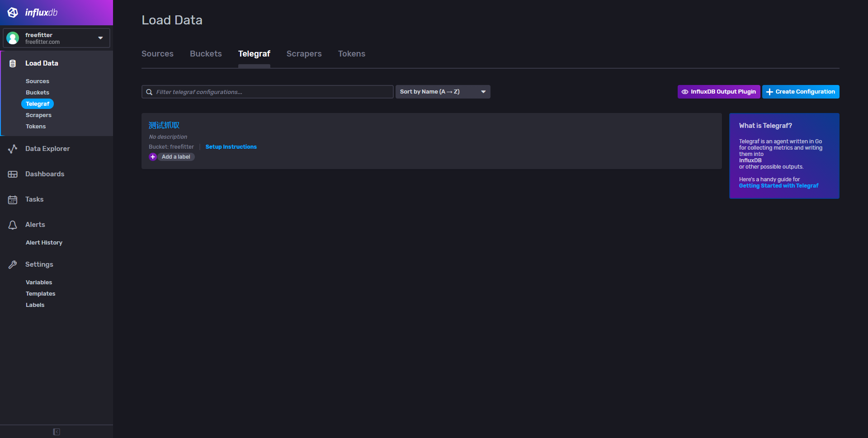This screenshot has width=868, height=438.
Task: Select Sources in the sidebar submenu
Action: [38, 81]
